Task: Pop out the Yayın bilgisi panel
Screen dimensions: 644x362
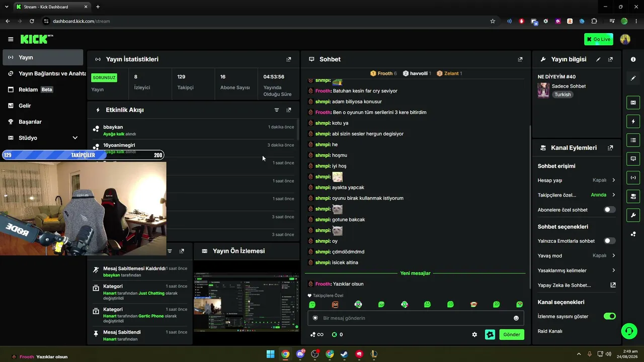Action: click(x=610, y=59)
